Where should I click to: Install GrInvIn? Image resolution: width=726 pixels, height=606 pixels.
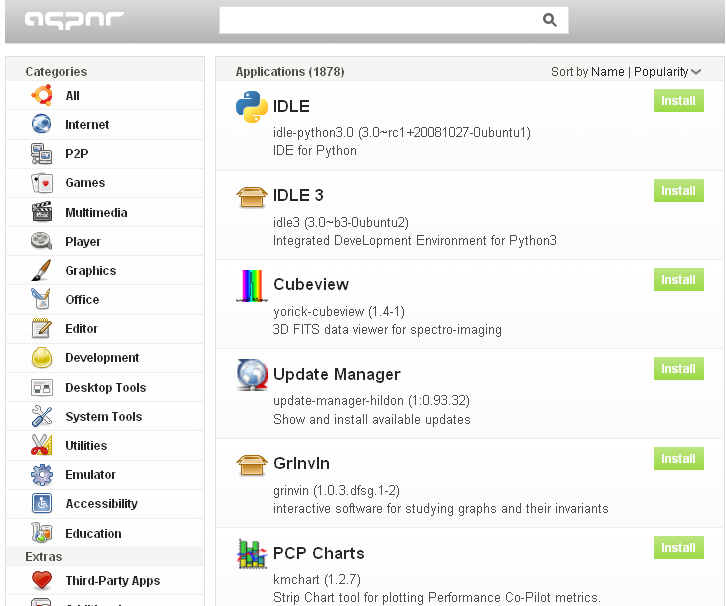pos(679,458)
